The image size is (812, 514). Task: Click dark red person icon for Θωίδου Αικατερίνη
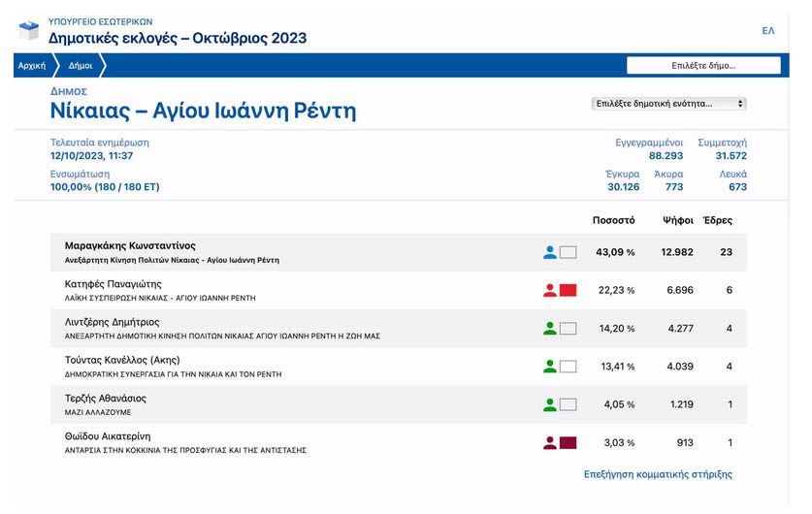(550, 443)
